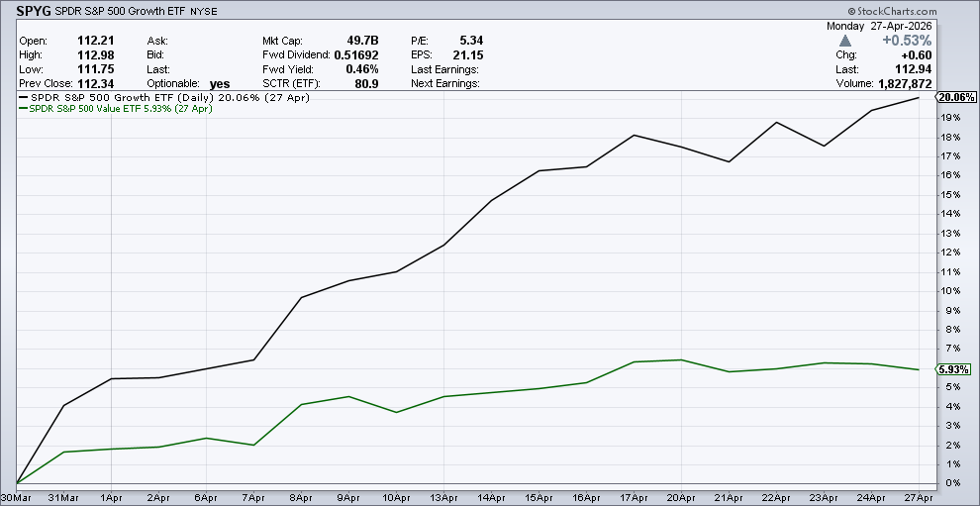Select the SPDR S&P 500 Growth ETF legend entry
980x506 pixels.
pos(139,98)
